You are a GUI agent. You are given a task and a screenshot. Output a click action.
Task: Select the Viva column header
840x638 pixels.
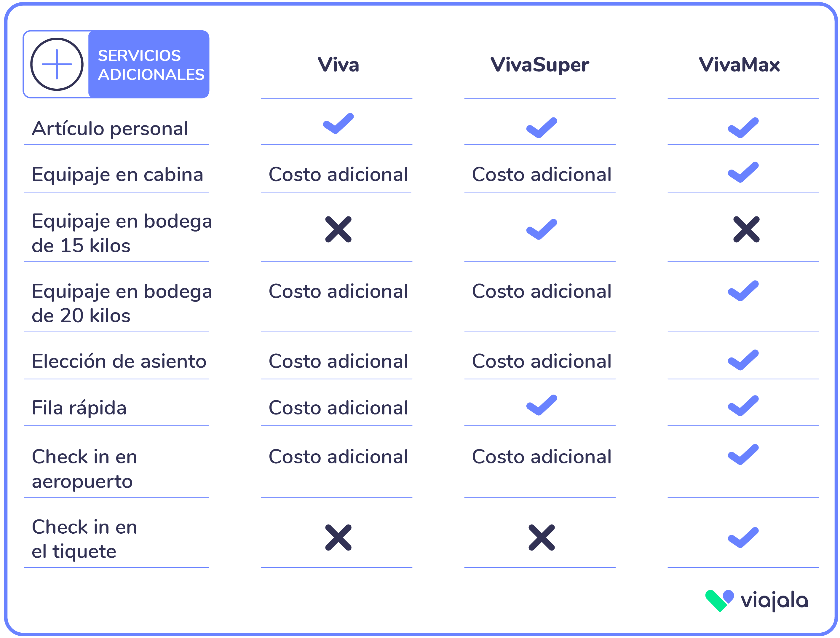(338, 65)
